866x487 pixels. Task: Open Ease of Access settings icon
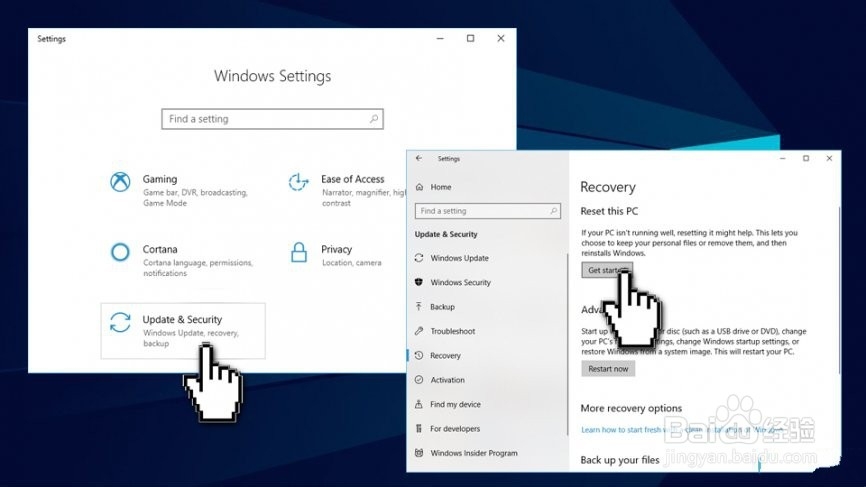(298, 182)
